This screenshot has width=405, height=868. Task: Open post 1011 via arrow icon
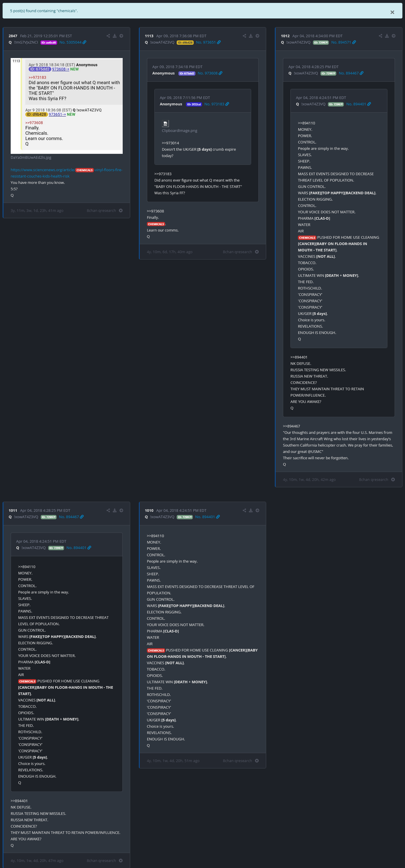click(121, 510)
